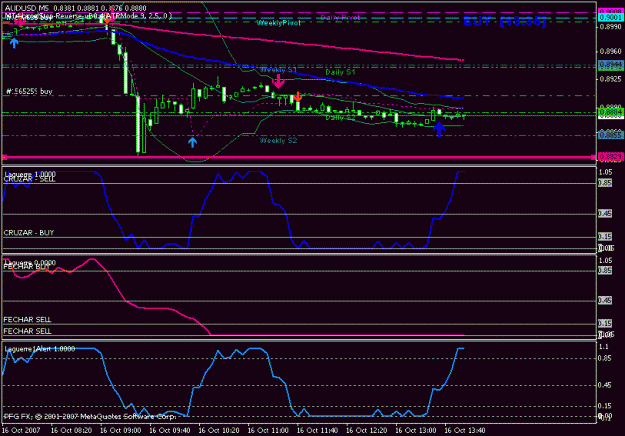Click the '16 Oct 11:00' time label
This screenshot has height=436, width=625.
(x=268, y=430)
